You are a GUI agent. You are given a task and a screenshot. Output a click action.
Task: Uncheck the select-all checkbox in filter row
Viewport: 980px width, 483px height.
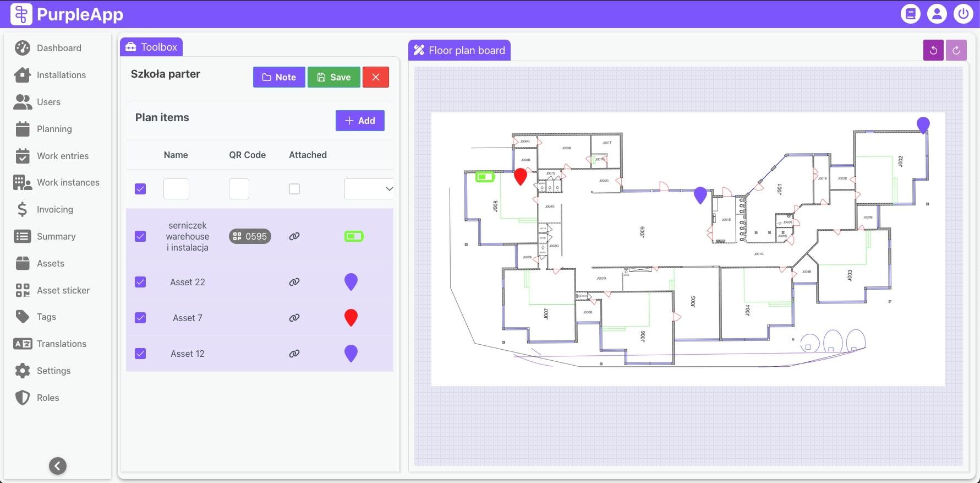point(140,189)
